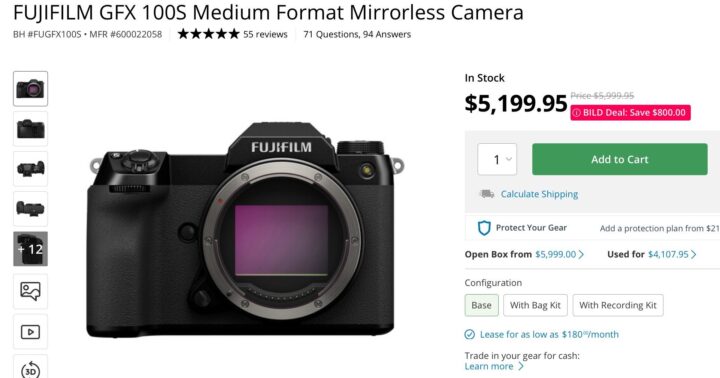Open the 55 reviews link
Image resolution: width=720 pixels, height=378 pixels.
(265, 34)
